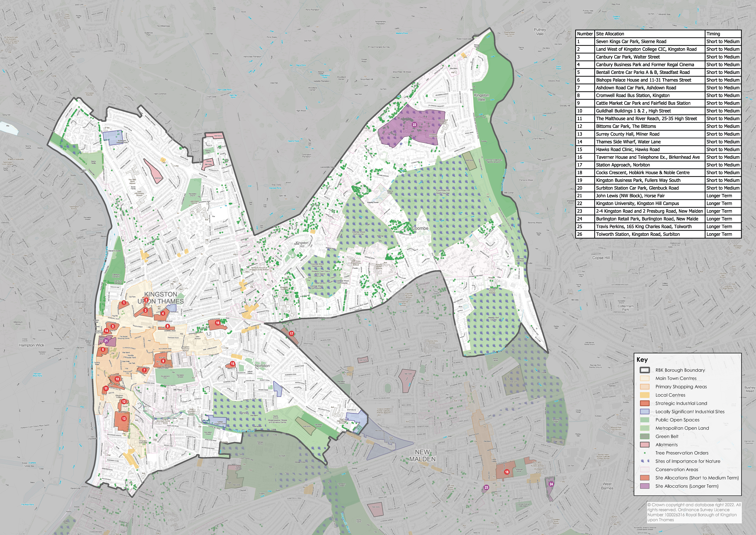Click 'Travis Perkins, 165 King Charles Road' cell
The image size is (756, 535).
tap(650, 227)
